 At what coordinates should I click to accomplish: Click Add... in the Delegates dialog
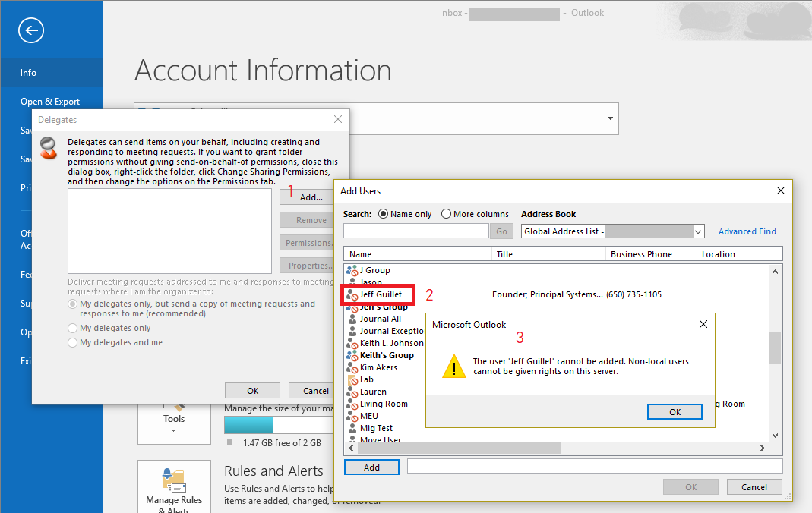[307, 197]
